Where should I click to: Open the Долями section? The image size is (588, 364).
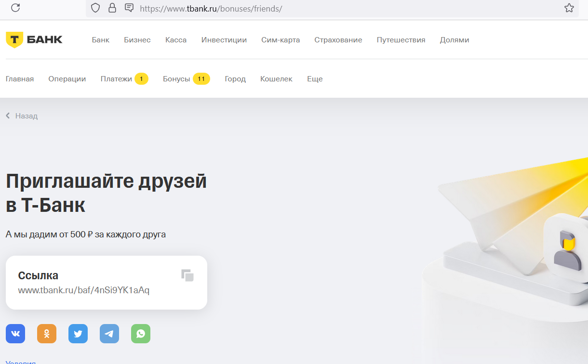[x=454, y=40]
